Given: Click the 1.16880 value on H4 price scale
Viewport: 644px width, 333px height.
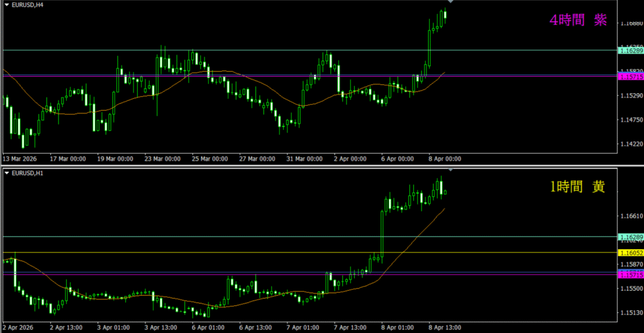Looking at the screenshot, I should pyautogui.click(x=630, y=24).
